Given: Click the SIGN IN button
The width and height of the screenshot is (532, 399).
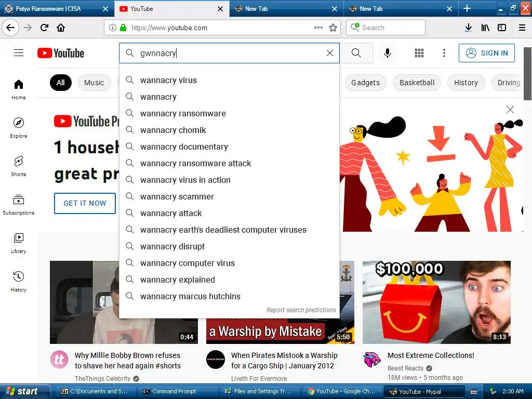Looking at the screenshot, I should point(486,53).
